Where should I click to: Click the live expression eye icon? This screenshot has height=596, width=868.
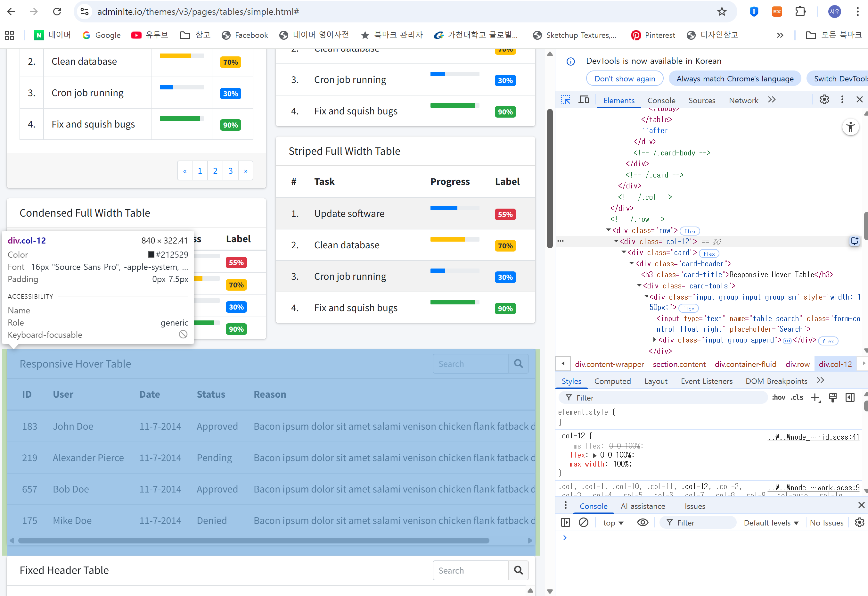pyautogui.click(x=643, y=522)
